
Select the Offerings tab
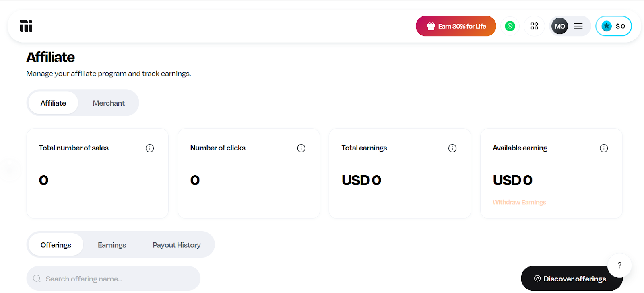56,244
